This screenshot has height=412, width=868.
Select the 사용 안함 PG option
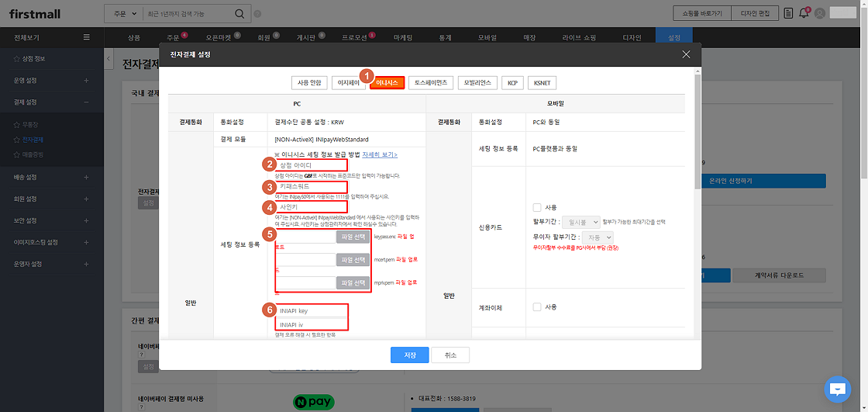pos(309,82)
